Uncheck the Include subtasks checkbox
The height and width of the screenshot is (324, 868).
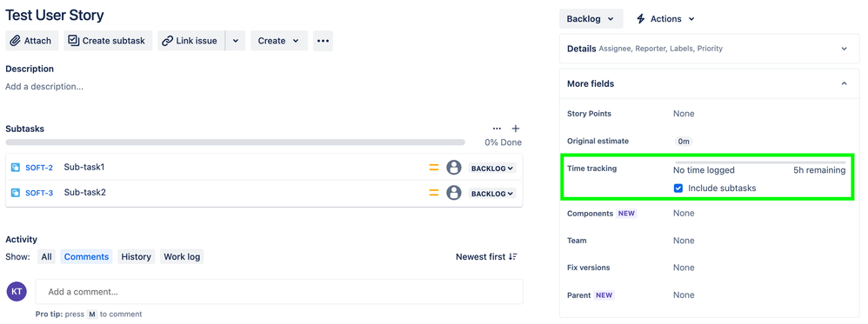[x=678, y=188]
